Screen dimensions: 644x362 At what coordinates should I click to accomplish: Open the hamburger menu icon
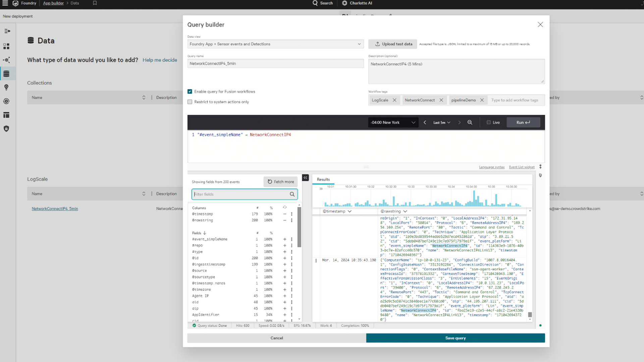pyautogui.click(x=5, y=3)
